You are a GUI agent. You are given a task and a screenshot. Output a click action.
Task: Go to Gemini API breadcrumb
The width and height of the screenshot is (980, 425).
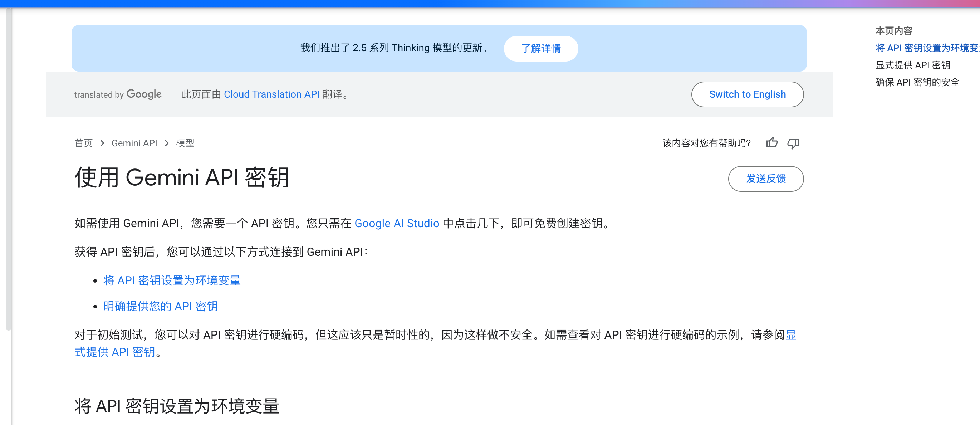click(134, 143)
